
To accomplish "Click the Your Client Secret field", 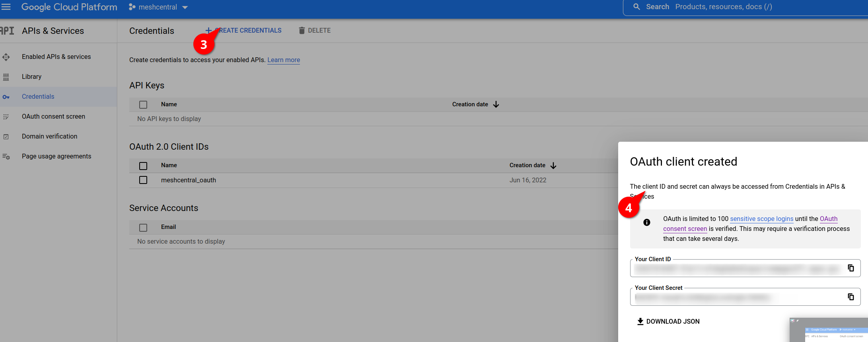I will (x=745, y=297).
